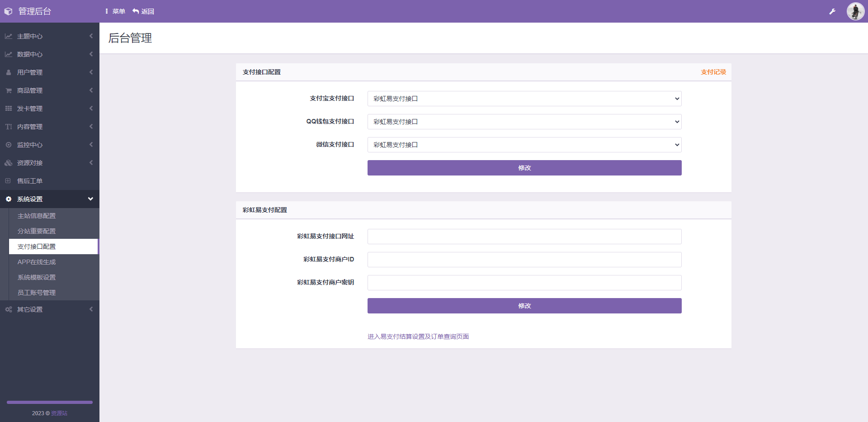Click the 返回 label in header
Image resolution: width=868 pixels, height=422 pixels.
pos(148,11)
